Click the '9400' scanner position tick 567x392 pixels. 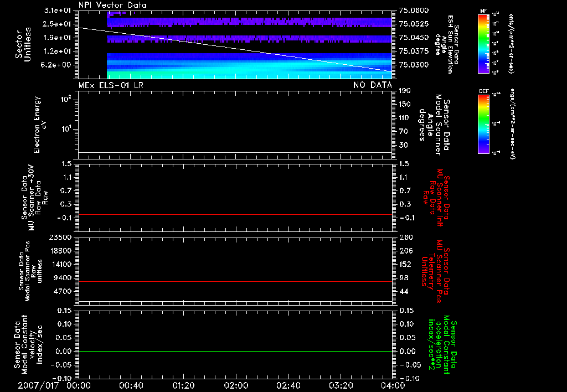63,278
